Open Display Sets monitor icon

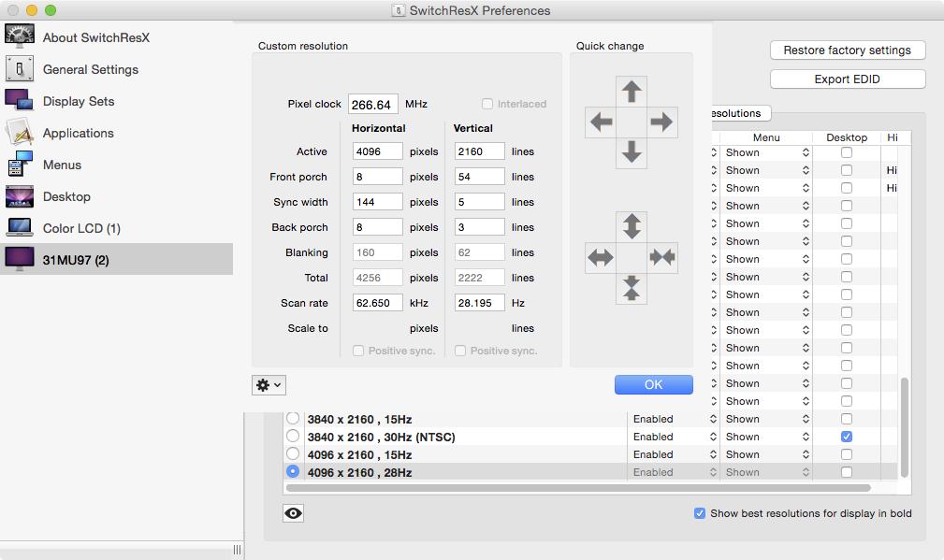point(20,100)
